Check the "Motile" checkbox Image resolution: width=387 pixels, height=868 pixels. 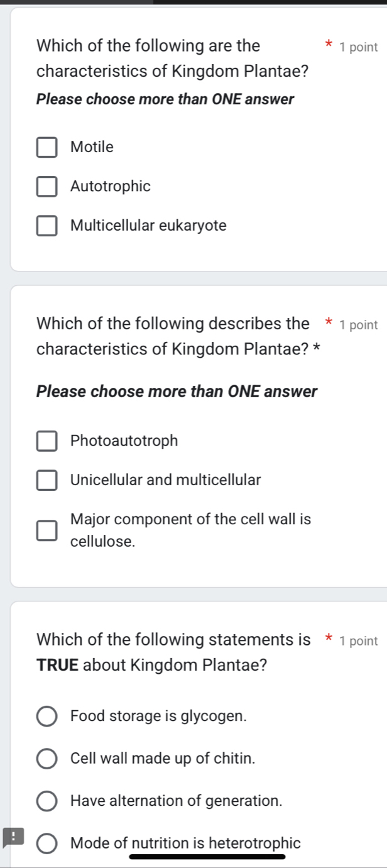(x=47, y=147)
